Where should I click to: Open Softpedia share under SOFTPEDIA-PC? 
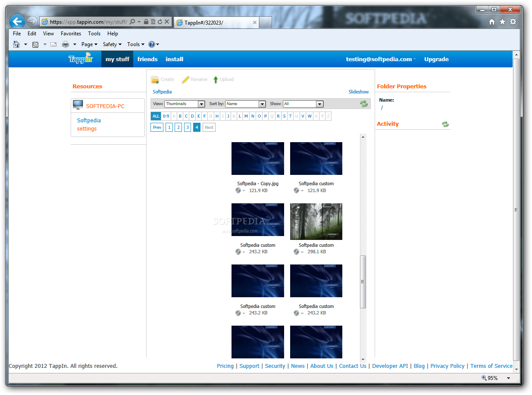tap(89, 121)
